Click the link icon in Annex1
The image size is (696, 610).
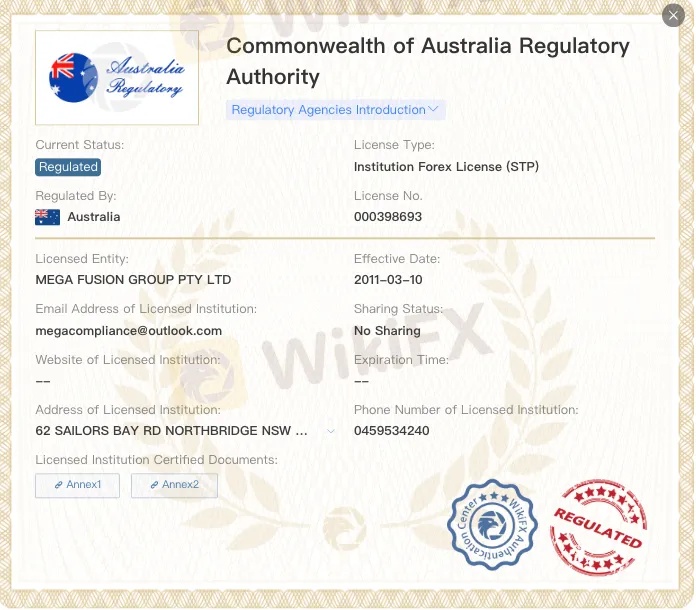58,485
